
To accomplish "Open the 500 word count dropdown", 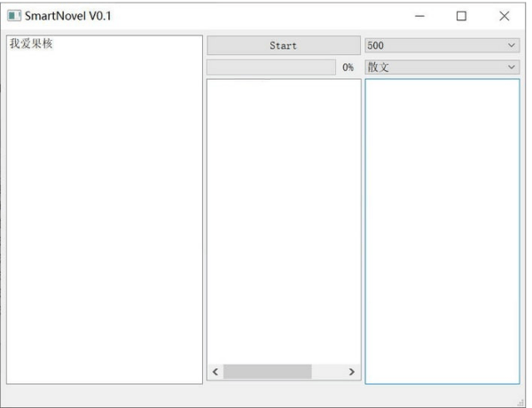I will pos(442,45).
